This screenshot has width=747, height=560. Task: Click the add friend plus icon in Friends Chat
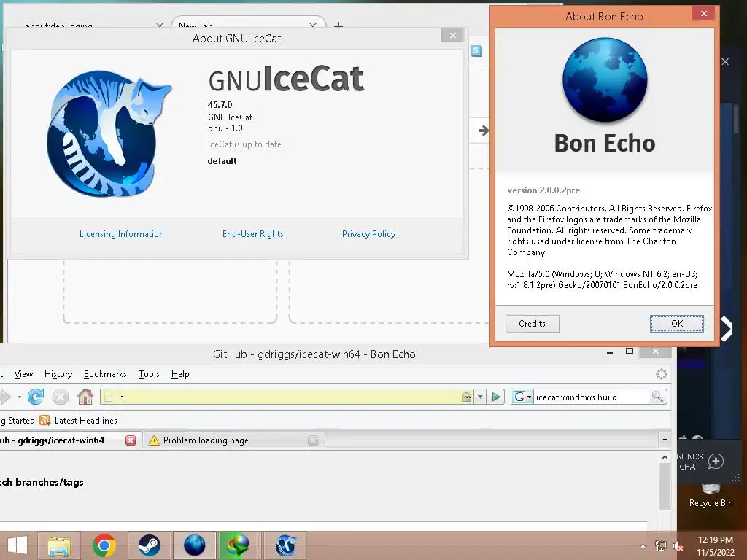click(x=716, y=461)
